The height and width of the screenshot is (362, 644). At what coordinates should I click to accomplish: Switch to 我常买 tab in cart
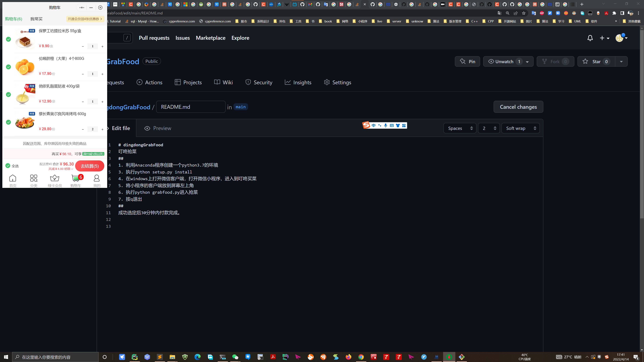pos(36,19)
